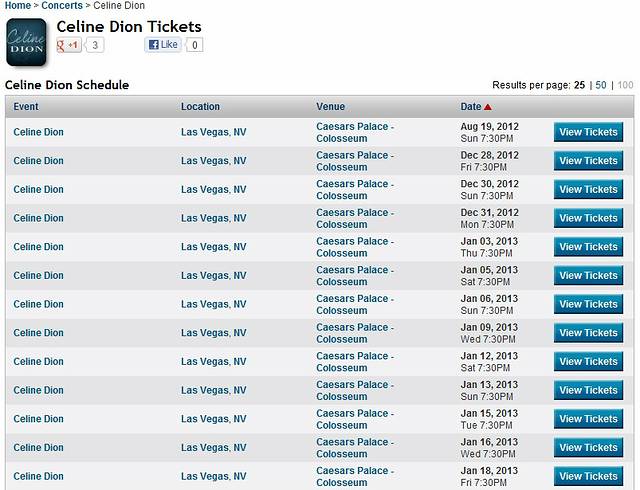
Task: View tickets for Aug 19, 2012 show
Action: pos(588,132)
